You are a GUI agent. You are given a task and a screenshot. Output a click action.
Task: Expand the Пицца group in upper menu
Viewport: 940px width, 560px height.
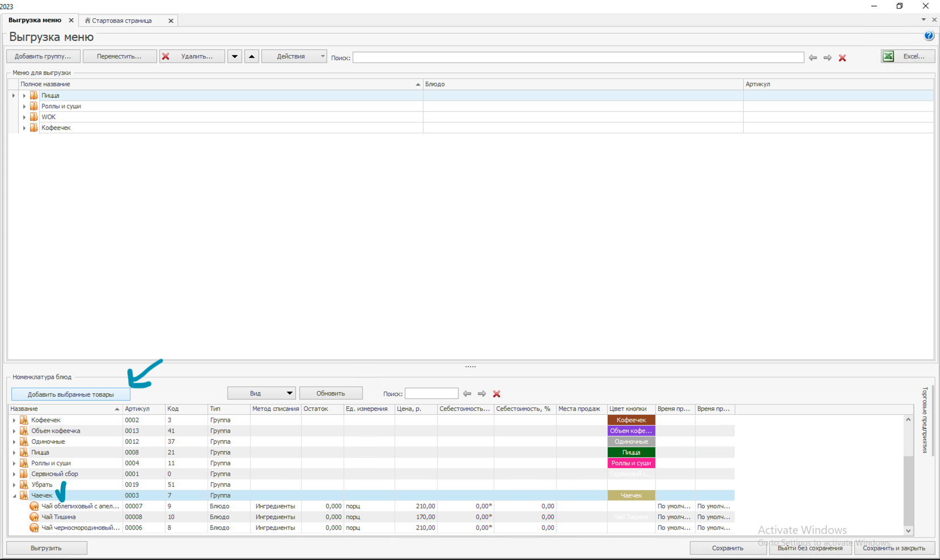(24, 96)
